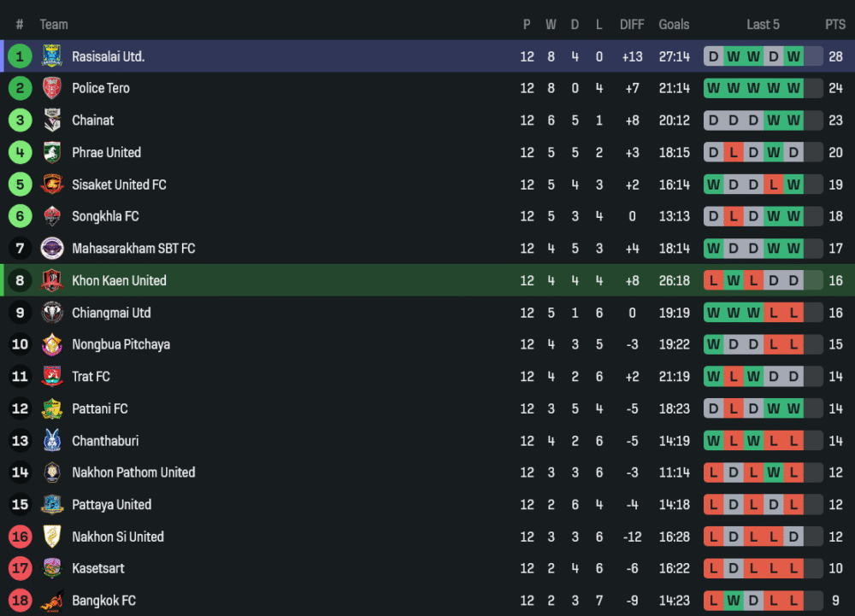Screen dimensions: 855x616
Task: Sort the table by DIFF header
Action: tap(632, 25)
